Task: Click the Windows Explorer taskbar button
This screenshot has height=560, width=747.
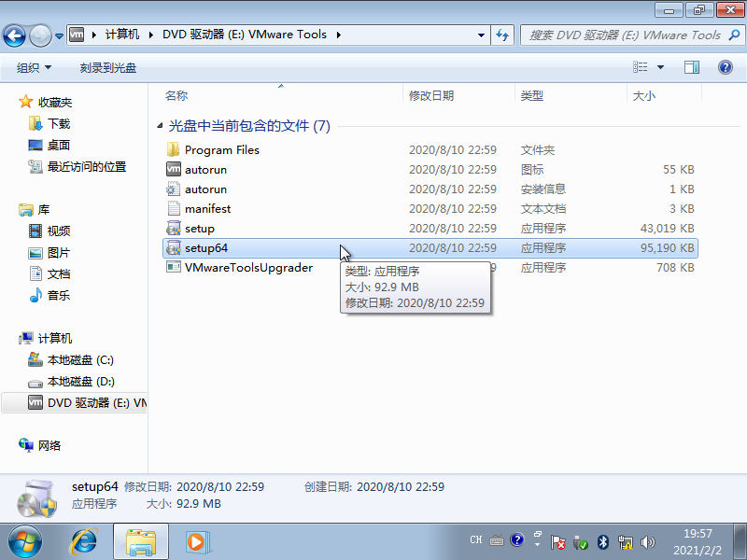Action: [x=141, y=542]
